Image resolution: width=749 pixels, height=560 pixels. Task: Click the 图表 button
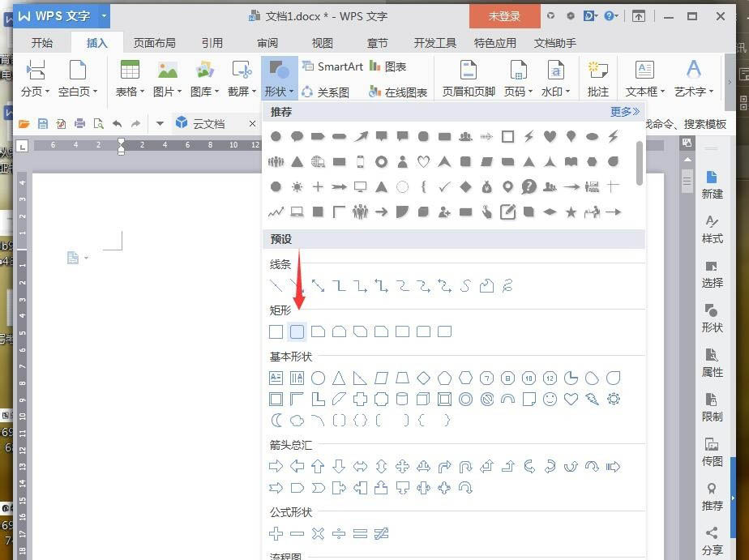[387, 66]
